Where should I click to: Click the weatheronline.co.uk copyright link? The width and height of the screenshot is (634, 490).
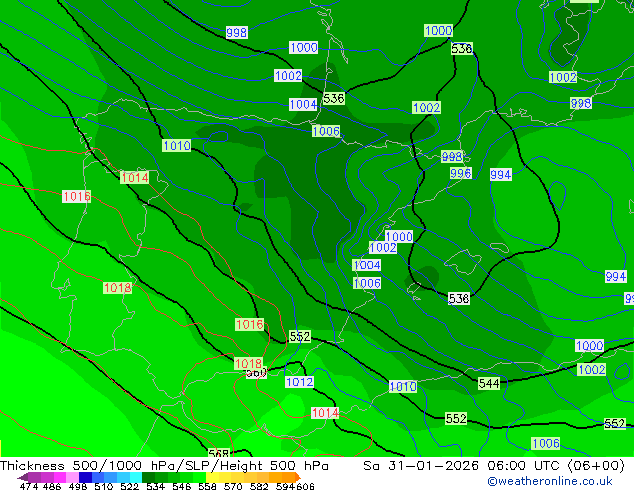tap(549, 481)
